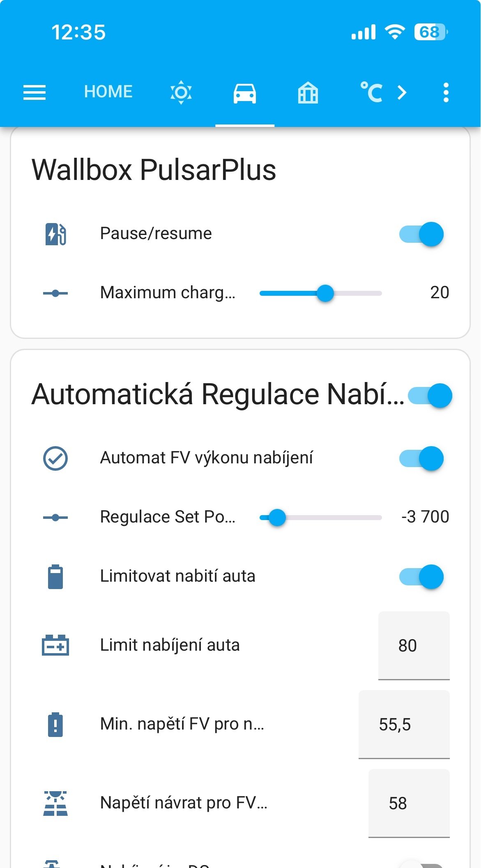Open the hamburger sidebar menu
Viewport: 481px width, 868px height.
tap(35, 92)
